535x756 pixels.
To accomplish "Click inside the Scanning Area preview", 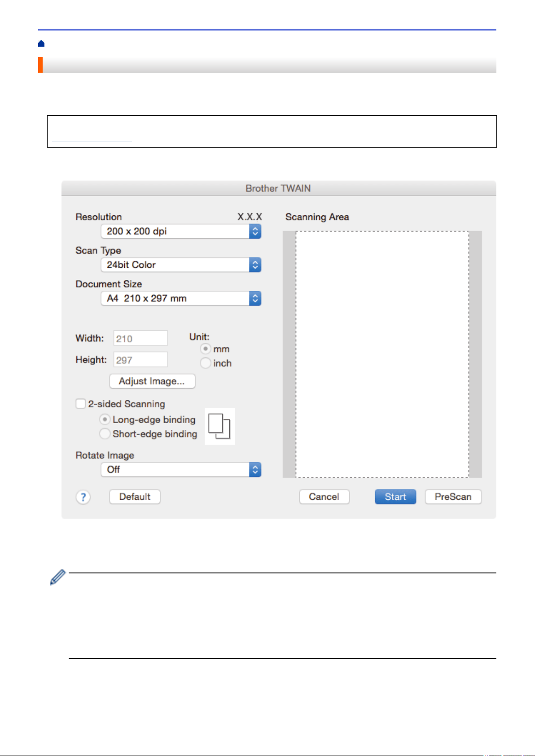I will tap(382, 354).
